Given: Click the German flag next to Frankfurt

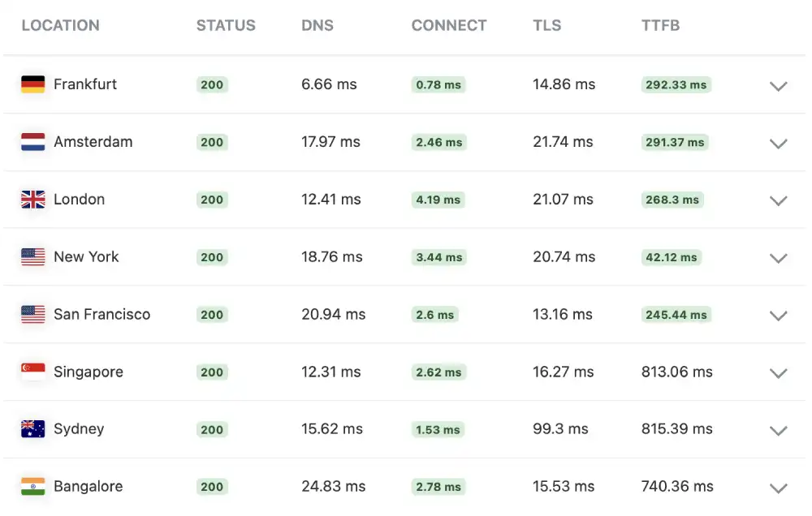Looking at the screenshot, I should click(x=32, y=84).
